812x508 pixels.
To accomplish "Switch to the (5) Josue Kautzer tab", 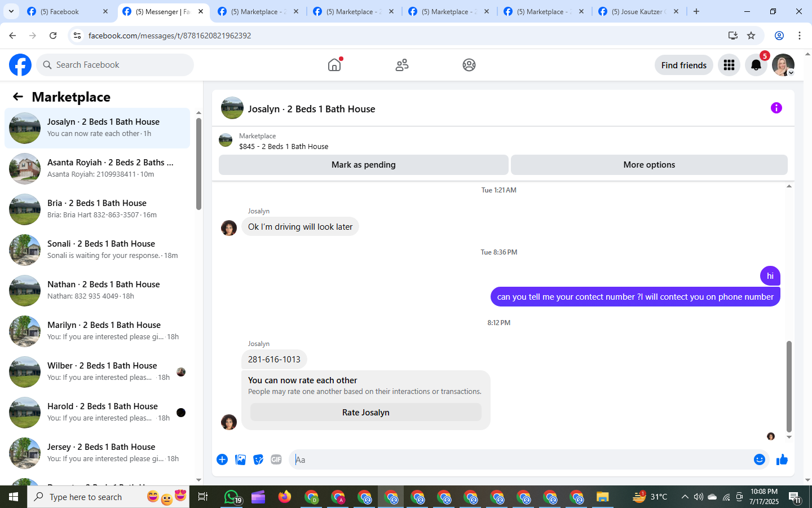I will 639,11.
